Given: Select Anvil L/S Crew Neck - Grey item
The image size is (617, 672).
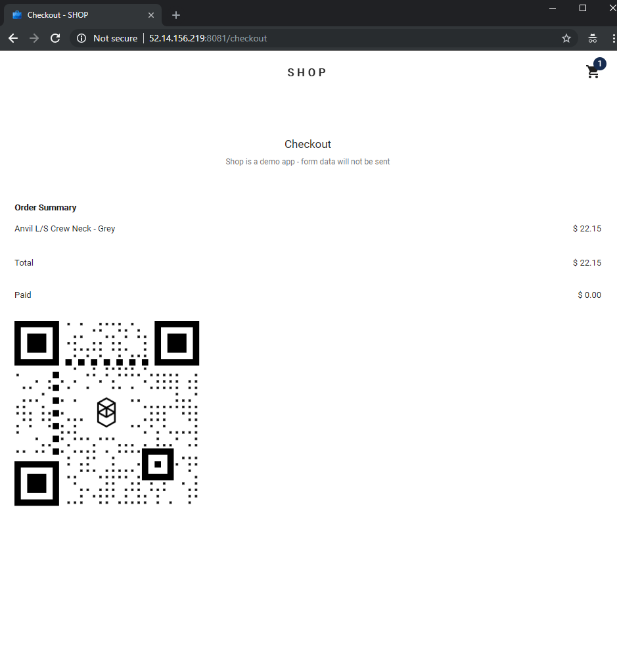Looking at the screenshot, I should pyautogui.click(x=64, y=228).
